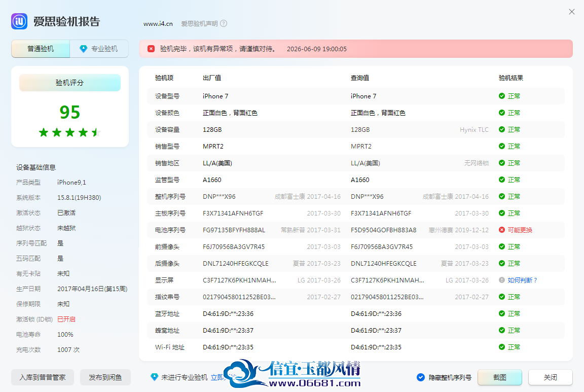Click the 入库到普普管家 button
The height and width of the screenshot is (392, 584).
pyautogui.click(x=43, y=377)
